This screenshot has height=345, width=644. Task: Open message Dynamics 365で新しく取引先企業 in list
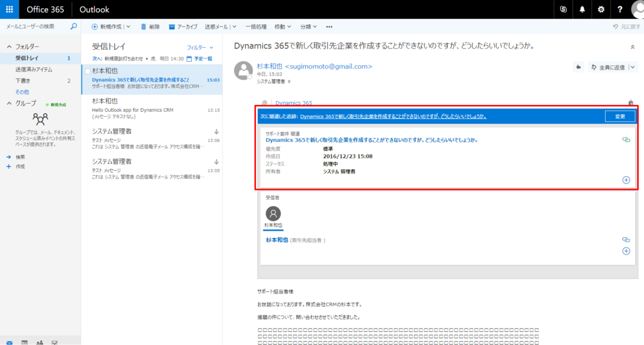(152, 79)
